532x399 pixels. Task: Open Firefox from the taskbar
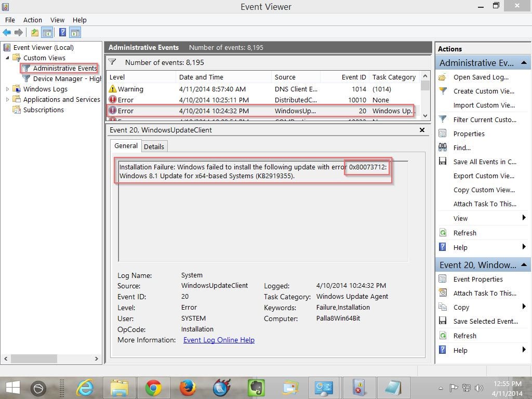click(188, 388)
